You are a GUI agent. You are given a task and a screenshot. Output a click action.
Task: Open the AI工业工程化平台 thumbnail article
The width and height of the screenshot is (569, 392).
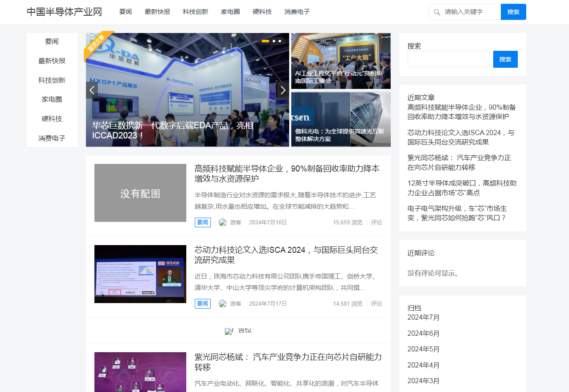click(x=341, y=61)
